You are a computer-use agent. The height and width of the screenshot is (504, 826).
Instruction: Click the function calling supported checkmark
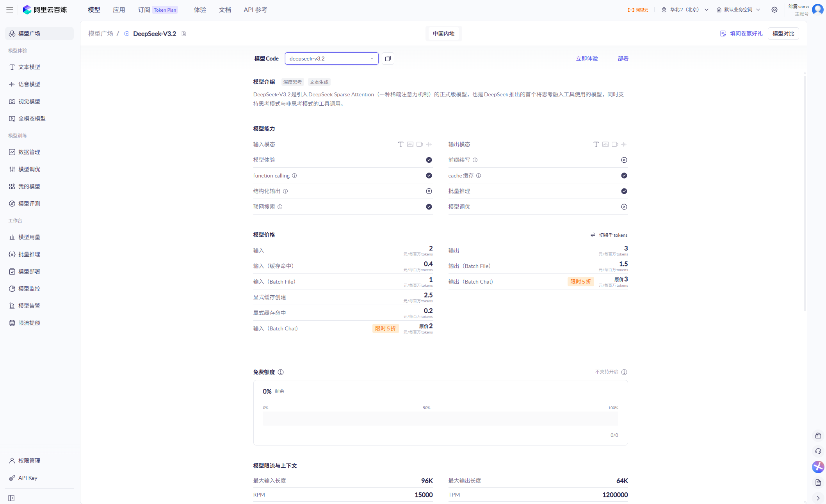pos(429,176)
